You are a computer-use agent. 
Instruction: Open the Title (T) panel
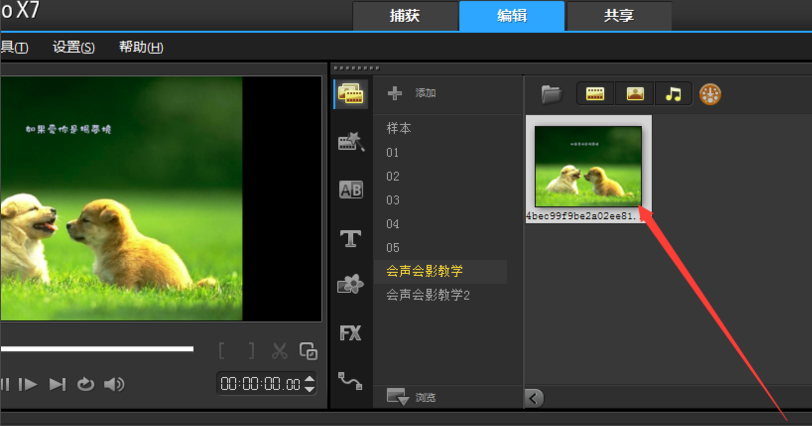click(351, 238)
